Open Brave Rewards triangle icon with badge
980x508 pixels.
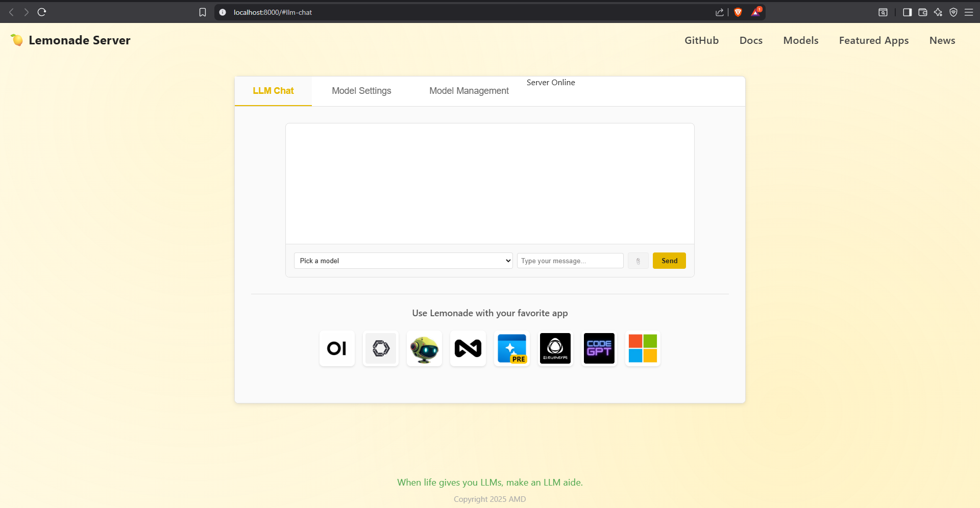pos(756,12)
